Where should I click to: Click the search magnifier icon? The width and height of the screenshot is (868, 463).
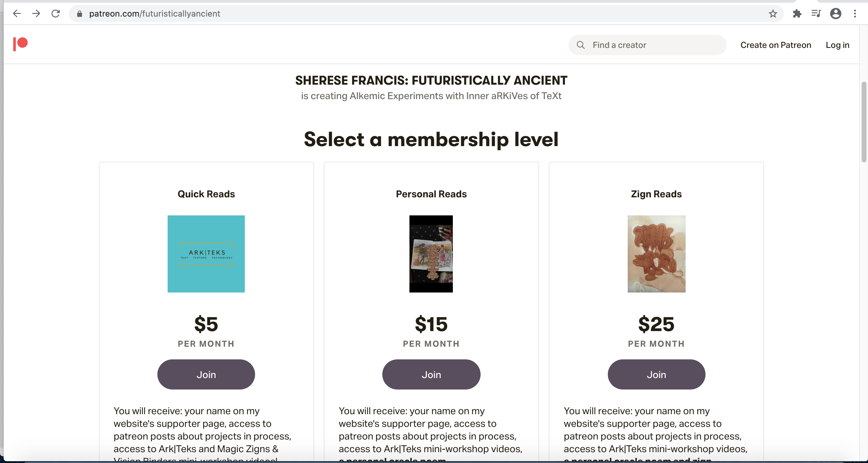click(x=581, y=45)
